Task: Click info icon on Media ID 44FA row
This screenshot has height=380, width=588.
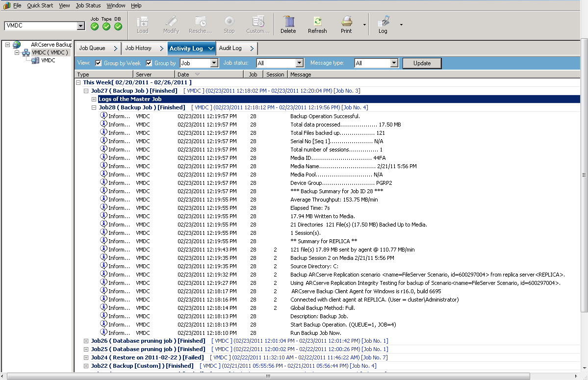Action: 104,157
